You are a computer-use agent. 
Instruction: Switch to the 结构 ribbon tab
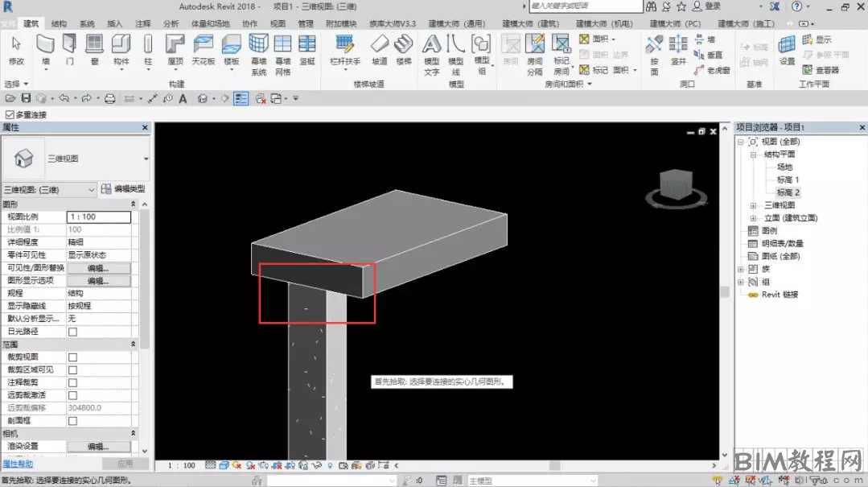[x=59, y=23]
